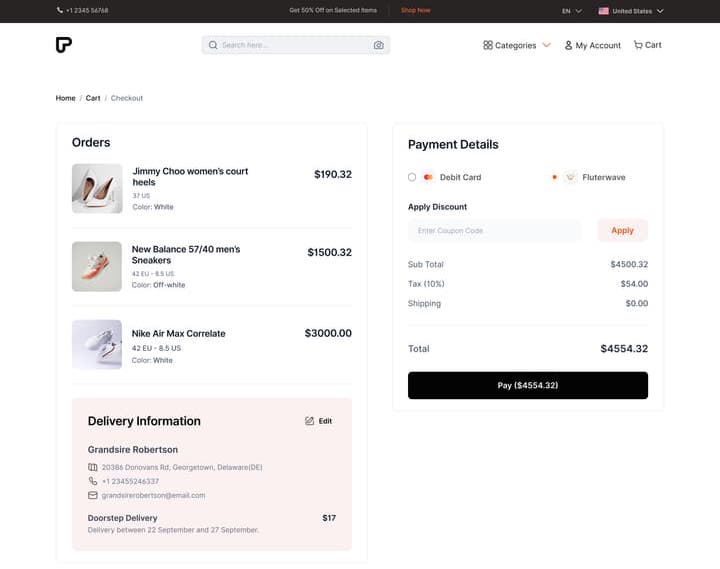Click the delivery email envelope icon
This screenshot has height=569, width=720.
coord(92,495)
